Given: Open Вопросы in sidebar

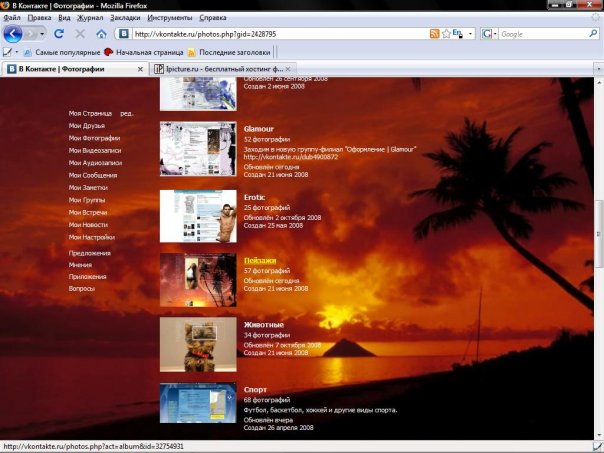Looking at the screenshot, I should coord(82,288).
